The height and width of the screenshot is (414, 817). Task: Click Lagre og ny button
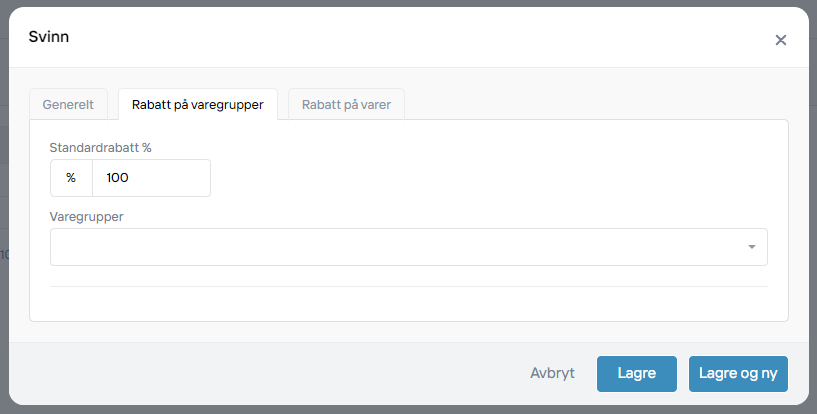click(x=738, y=374)
